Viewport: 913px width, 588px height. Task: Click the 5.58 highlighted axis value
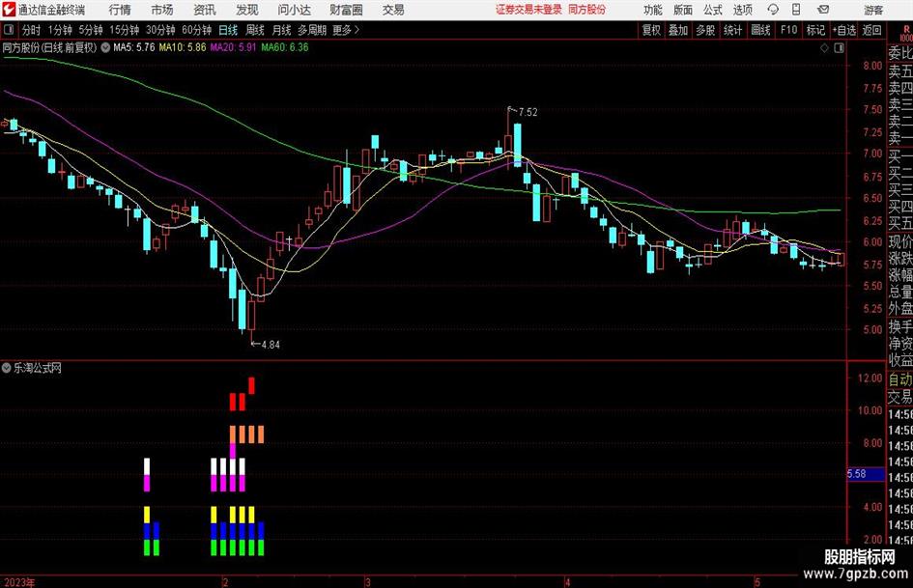pyautogui.click(x=857, y=474)
